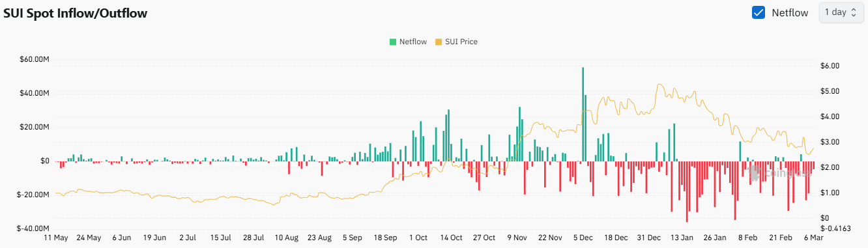
Task: Click the $5.00 price axis label
Action: pos(830,91)
